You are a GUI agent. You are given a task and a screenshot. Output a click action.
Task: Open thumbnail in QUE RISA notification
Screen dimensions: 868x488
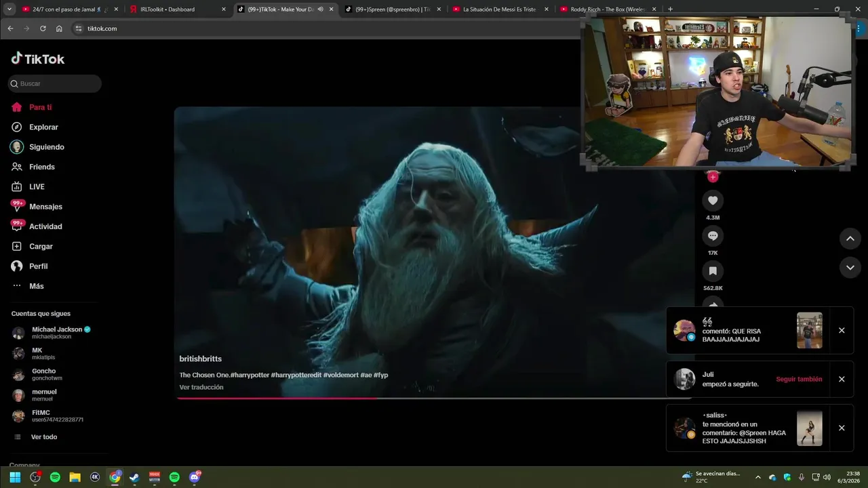(809, 330)
